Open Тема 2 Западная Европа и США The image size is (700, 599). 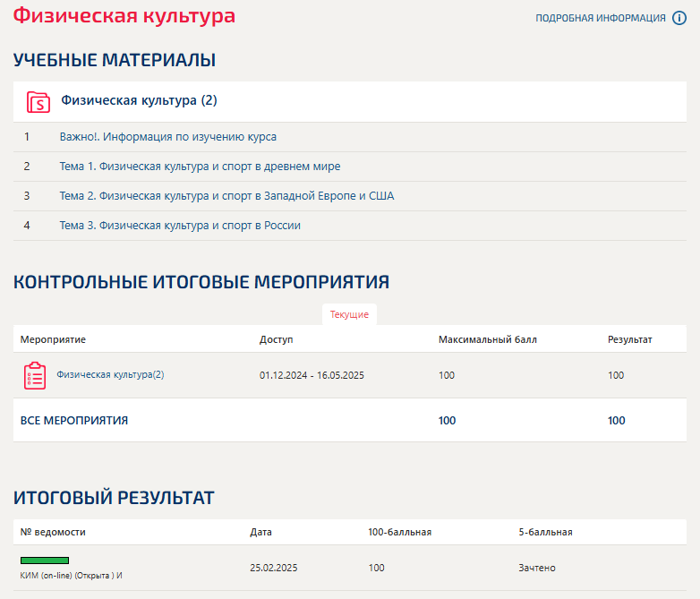coord(226,196)
